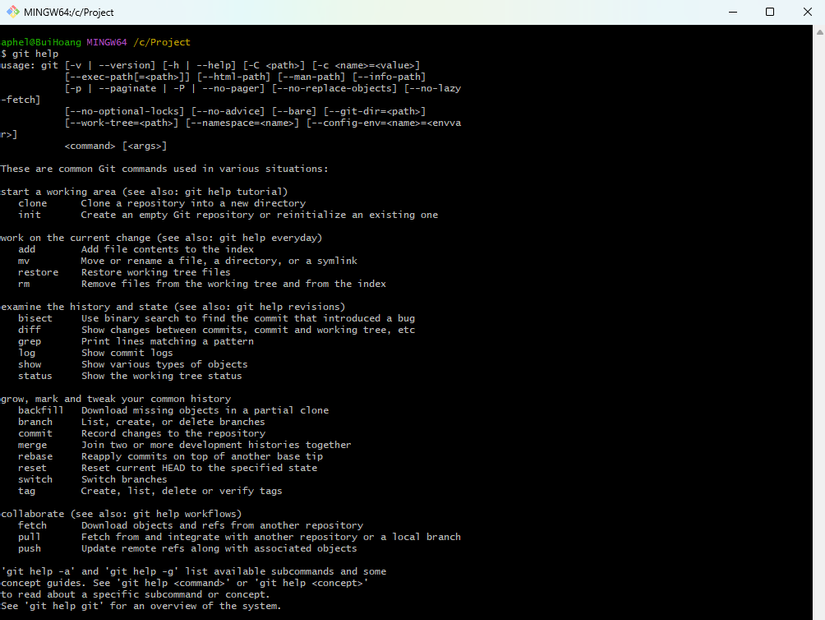Image resolution: width=825 pixels, height=620 pixels.
Task: Click the 'status' command name
Action: tap(35, 376)
